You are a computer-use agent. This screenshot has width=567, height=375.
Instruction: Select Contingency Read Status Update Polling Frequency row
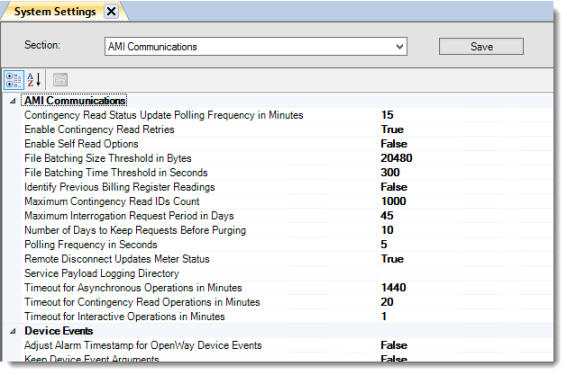coord(163,115)
